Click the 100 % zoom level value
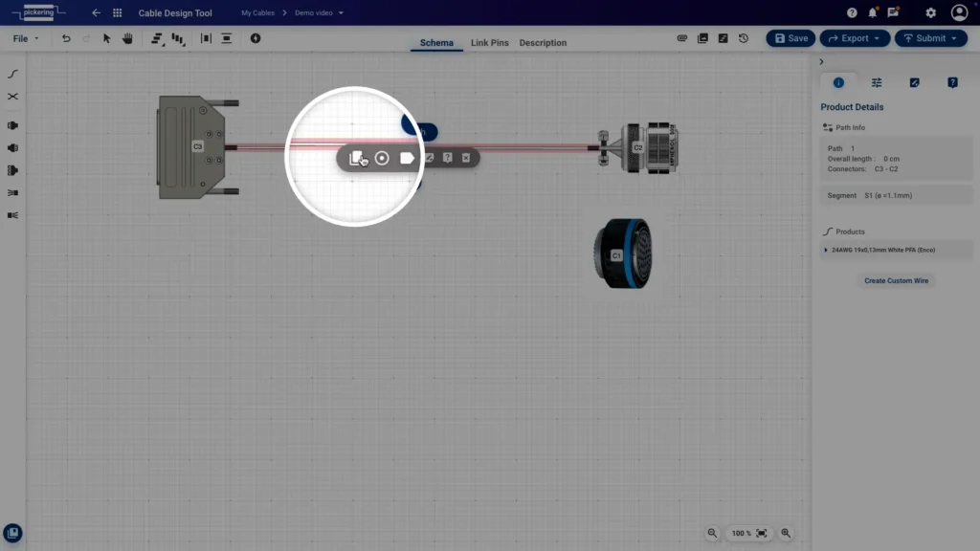This screenshot has height=551, width=980. click(742, 534)
